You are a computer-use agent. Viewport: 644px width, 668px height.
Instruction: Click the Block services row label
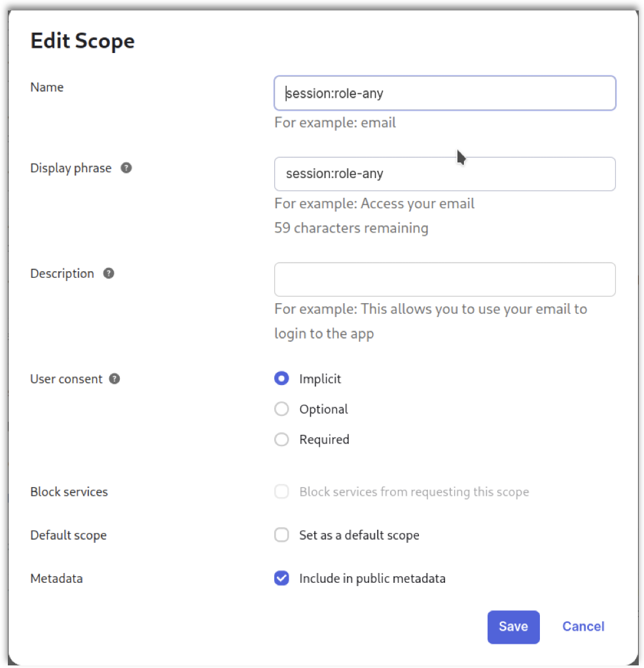coord(69,492)
